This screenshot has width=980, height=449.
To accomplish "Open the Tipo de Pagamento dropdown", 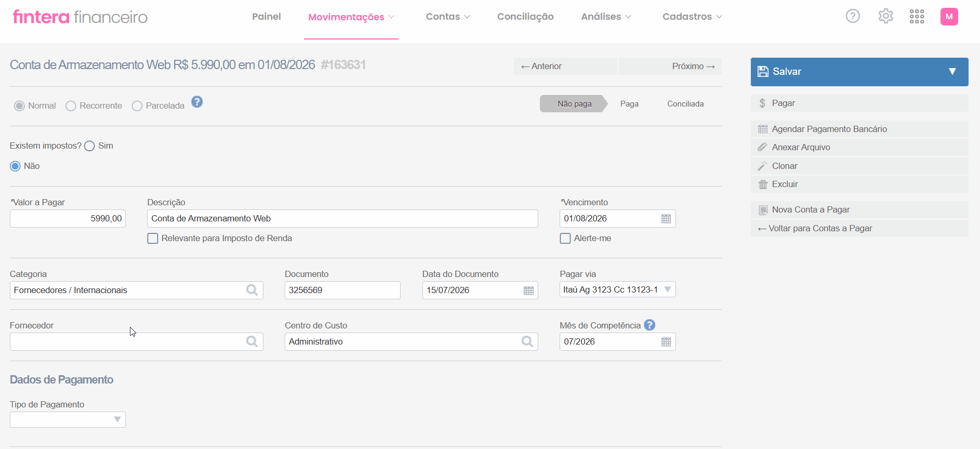I will tap(68, 419).
